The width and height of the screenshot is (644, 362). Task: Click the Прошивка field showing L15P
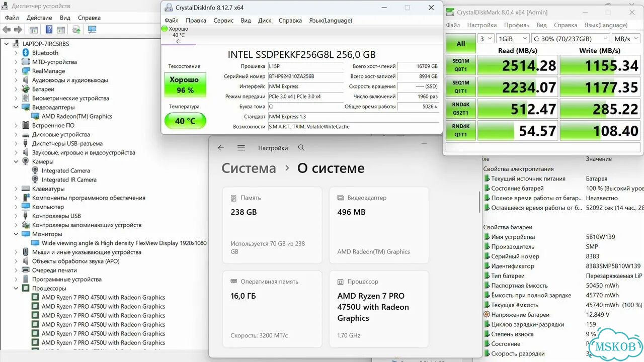[305, 66]
